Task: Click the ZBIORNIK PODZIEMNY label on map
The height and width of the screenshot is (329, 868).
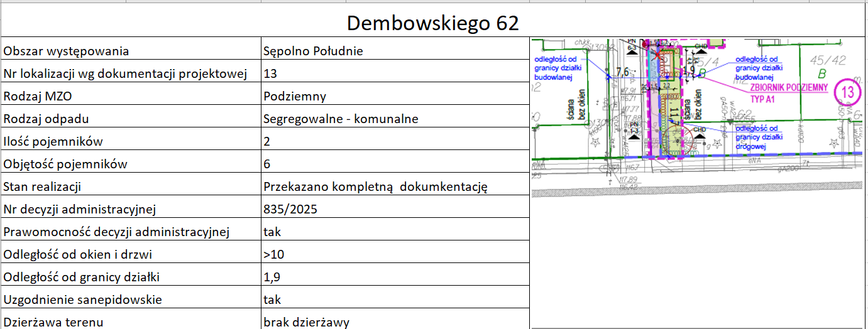Action: [x=788, y=89]
